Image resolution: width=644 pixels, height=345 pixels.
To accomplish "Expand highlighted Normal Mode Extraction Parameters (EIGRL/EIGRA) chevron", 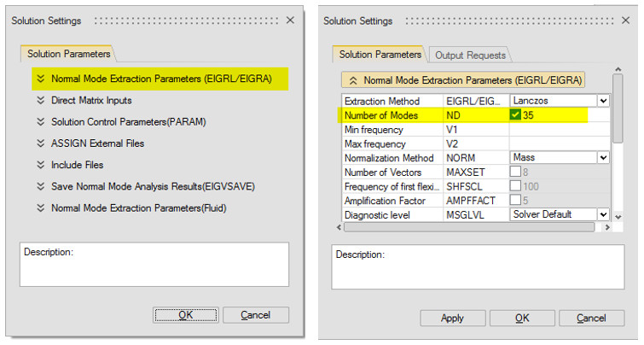I will [x=39, y=79].
